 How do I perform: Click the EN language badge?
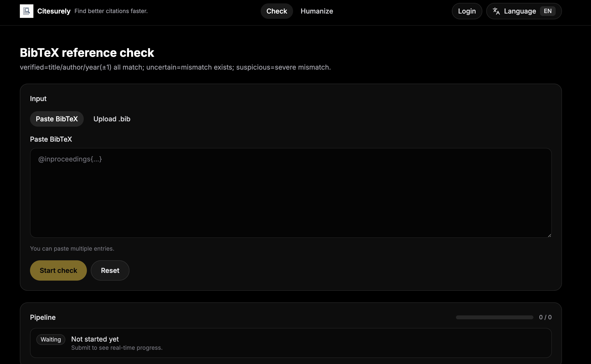coord(547,11)
